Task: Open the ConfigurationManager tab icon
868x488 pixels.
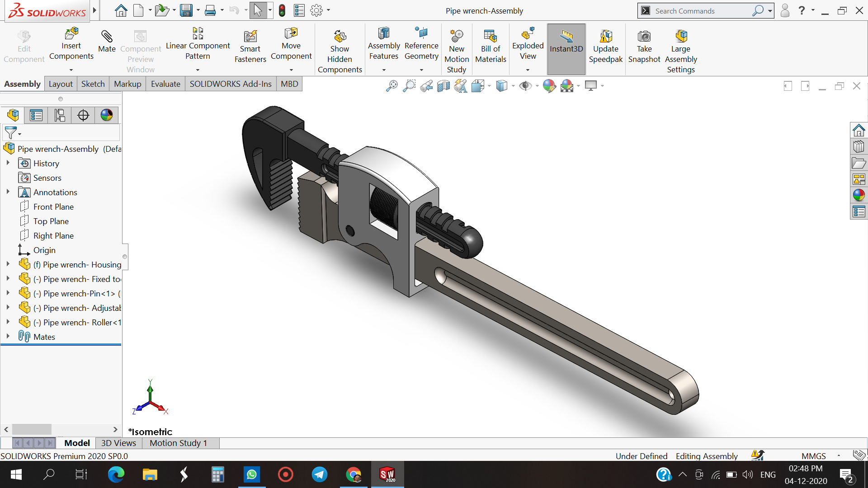Action: coord(60,115)
